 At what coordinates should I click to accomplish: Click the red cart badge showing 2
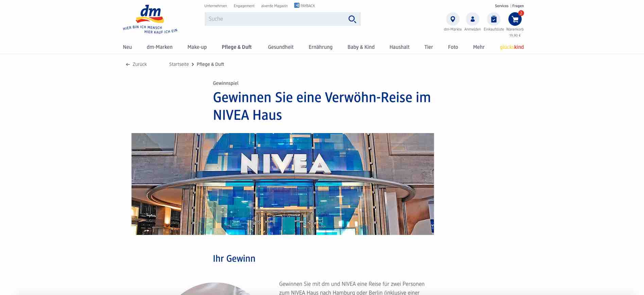pyautogui.click(x=521, y=13)
